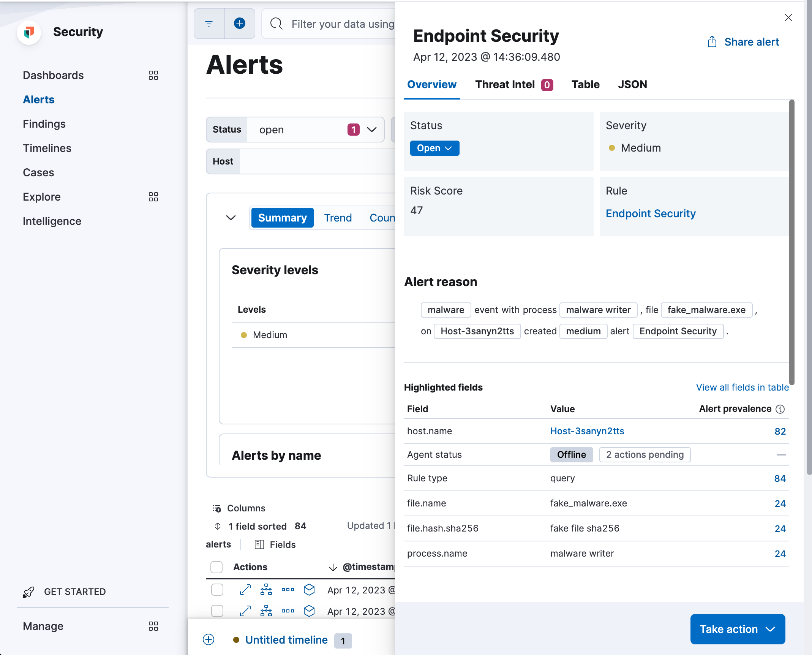The height and width of the screenshot is (655, 812).
Task: Check the first alert row checkbox
Action: [217, 590]
